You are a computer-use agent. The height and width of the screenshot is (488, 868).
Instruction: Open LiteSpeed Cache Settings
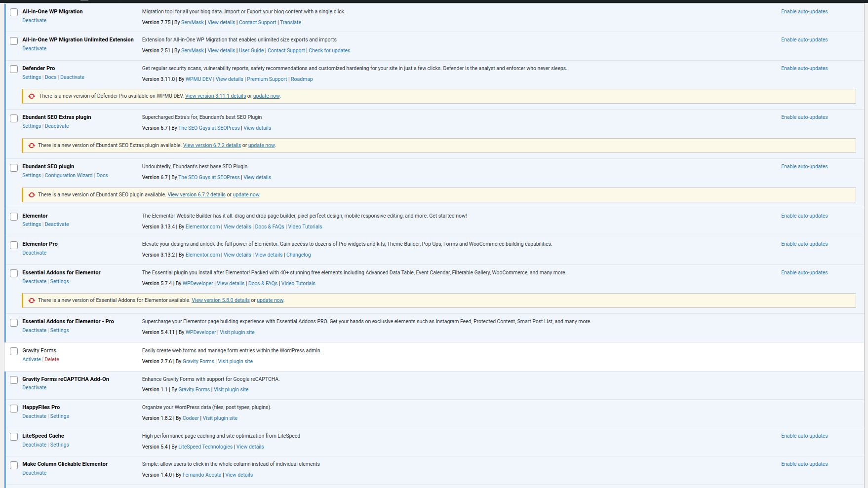click(x=59, y=445)
